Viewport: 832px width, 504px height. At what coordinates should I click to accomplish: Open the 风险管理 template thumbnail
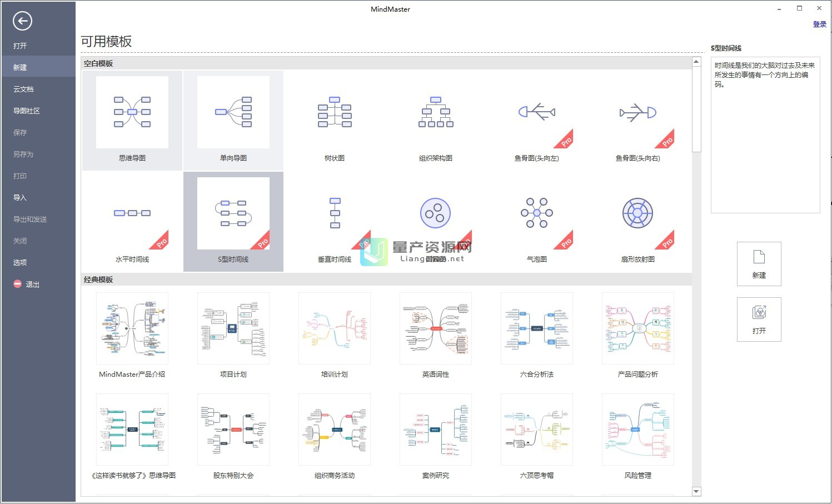point(638,430)
